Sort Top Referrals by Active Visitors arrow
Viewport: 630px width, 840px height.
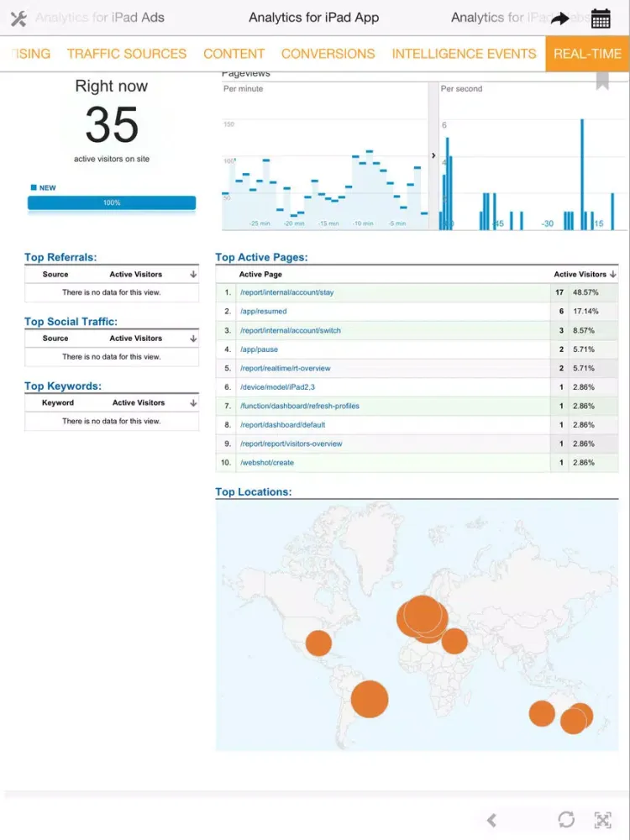193,275
